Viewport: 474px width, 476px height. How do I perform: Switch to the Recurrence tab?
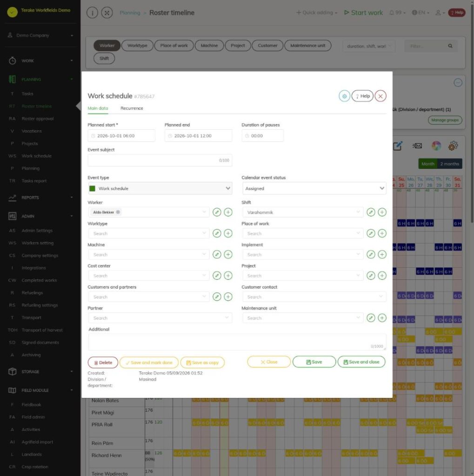132,108
